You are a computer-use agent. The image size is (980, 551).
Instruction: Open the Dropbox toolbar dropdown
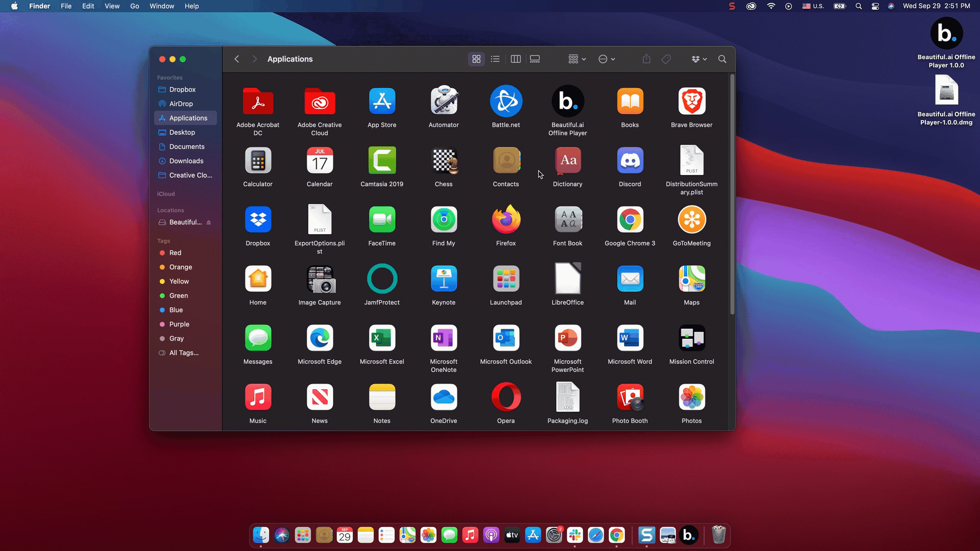pos(699,59)
